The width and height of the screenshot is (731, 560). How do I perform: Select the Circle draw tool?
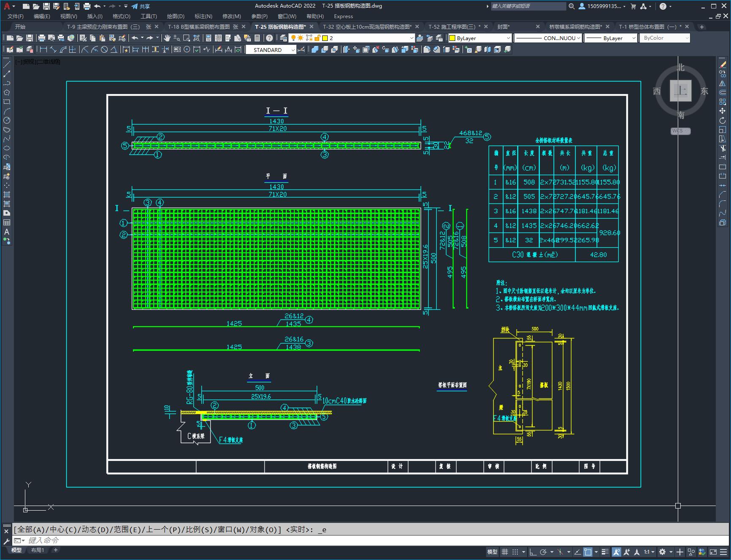(7, 120)
